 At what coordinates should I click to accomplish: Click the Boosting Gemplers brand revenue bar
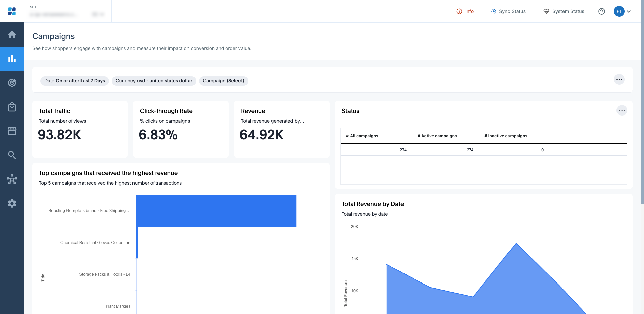(216, 211)
